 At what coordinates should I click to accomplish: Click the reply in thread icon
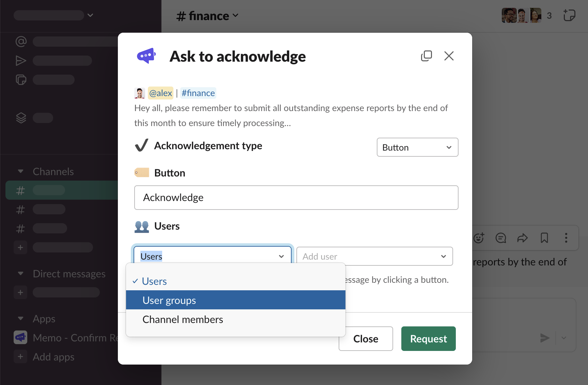coord(500,238)
